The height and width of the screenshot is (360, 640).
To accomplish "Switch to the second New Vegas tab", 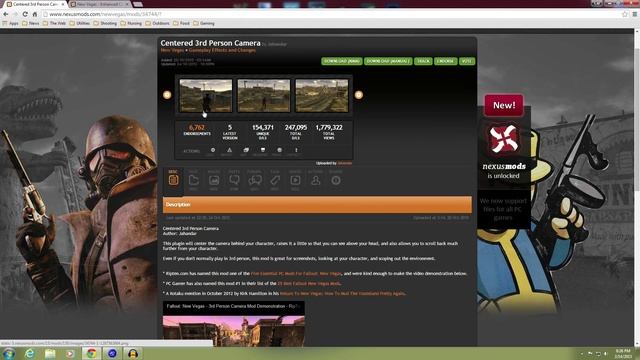I will 100,4.
